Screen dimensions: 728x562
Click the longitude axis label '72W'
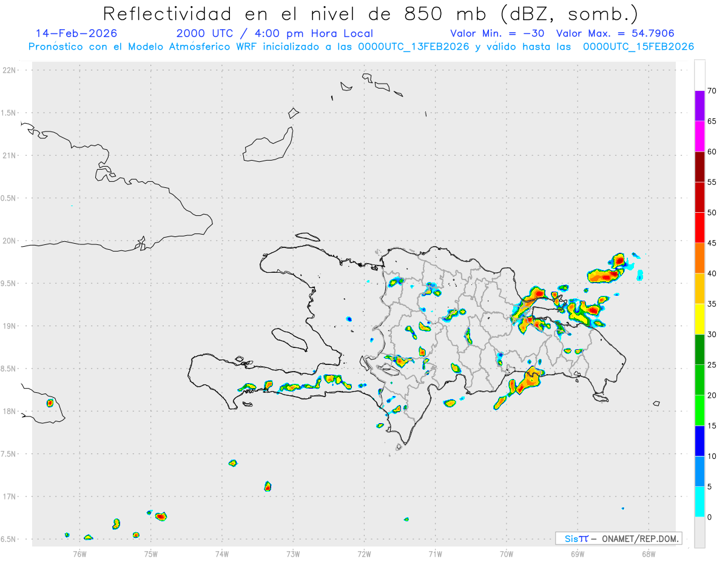pos(364,554)
